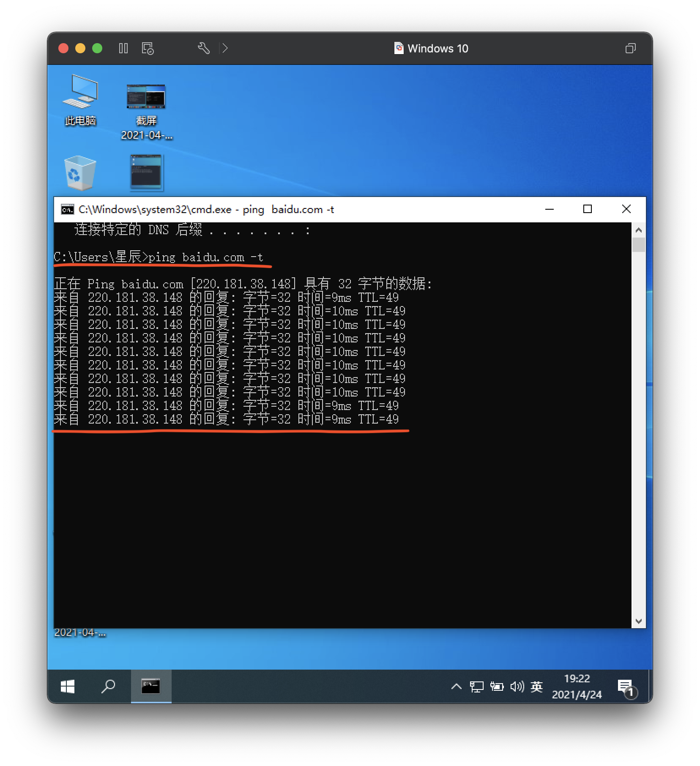This screenshot has height=766, width=700.
Task: Click the '连接特定的 DNS 后缀' line
Action: click(192, 230)
